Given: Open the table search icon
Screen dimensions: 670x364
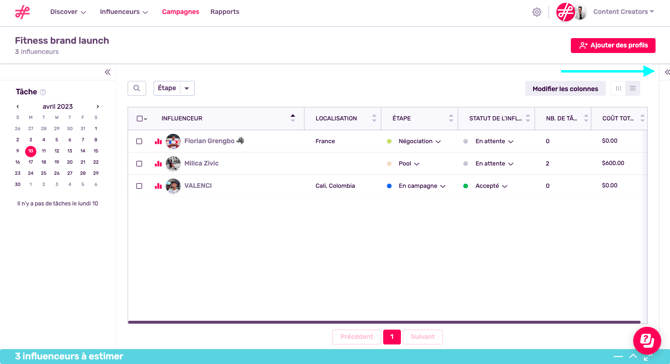Looking at the screenshot, I should point(137,88).
